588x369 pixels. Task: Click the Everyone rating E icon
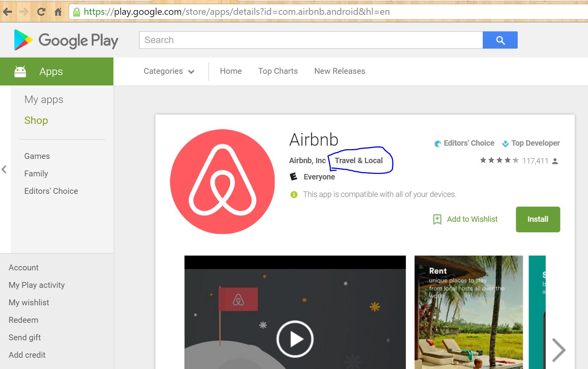click(x=294, y=177)
